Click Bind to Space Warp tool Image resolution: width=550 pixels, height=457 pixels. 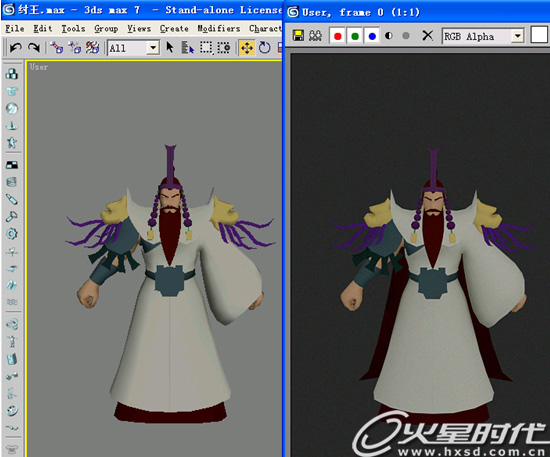tap(92, 47)
